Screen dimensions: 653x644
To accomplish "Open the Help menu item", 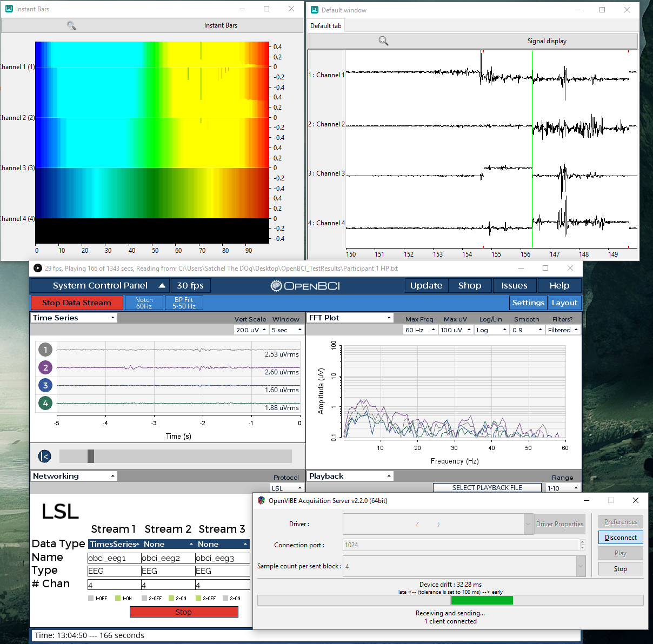I will (559, 285).
